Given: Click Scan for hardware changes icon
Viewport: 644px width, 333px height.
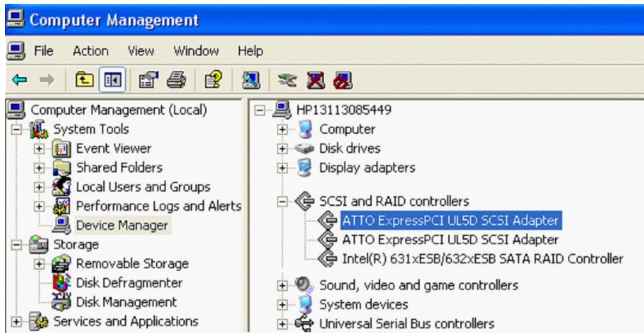Looking at the screenshot, I should 251,80.
